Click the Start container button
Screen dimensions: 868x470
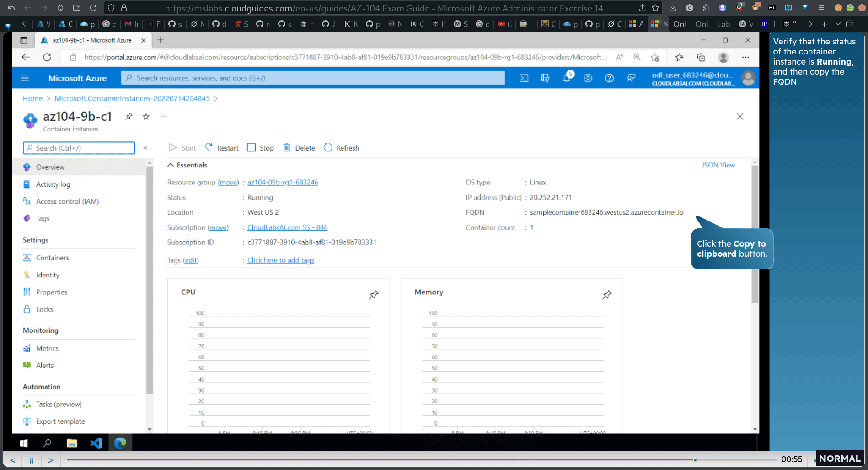(182, 148)
